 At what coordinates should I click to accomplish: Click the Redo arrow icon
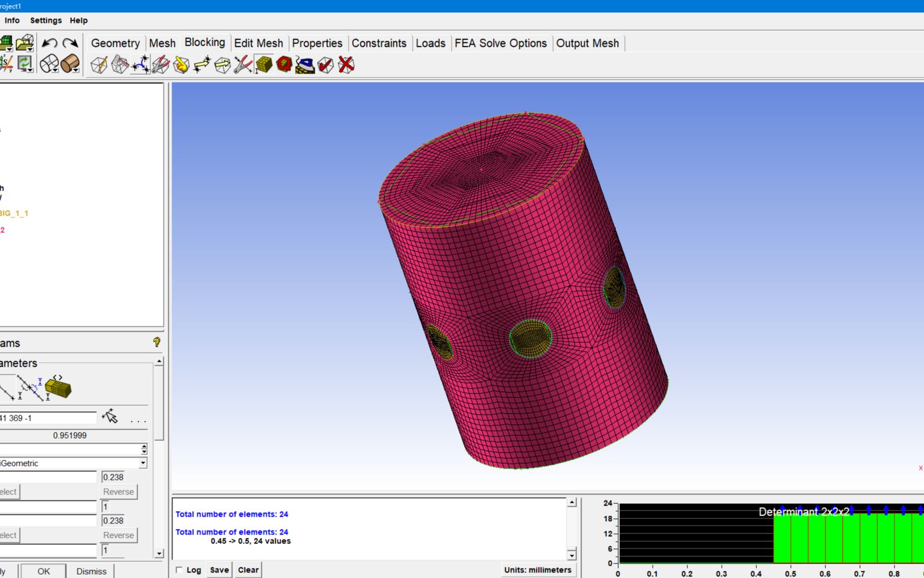[70, 43]
